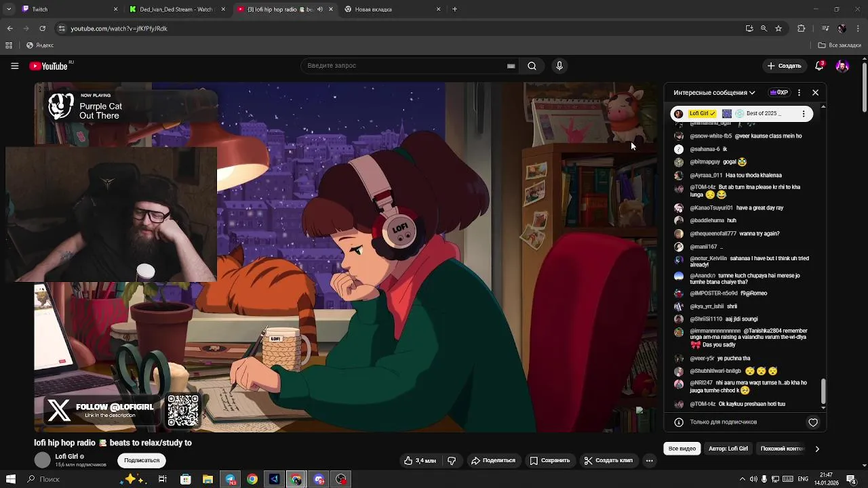The height and width of the screenshot is (488, 868).
Task: Click the message from @baddiehuma
Action: click(713, 221)
